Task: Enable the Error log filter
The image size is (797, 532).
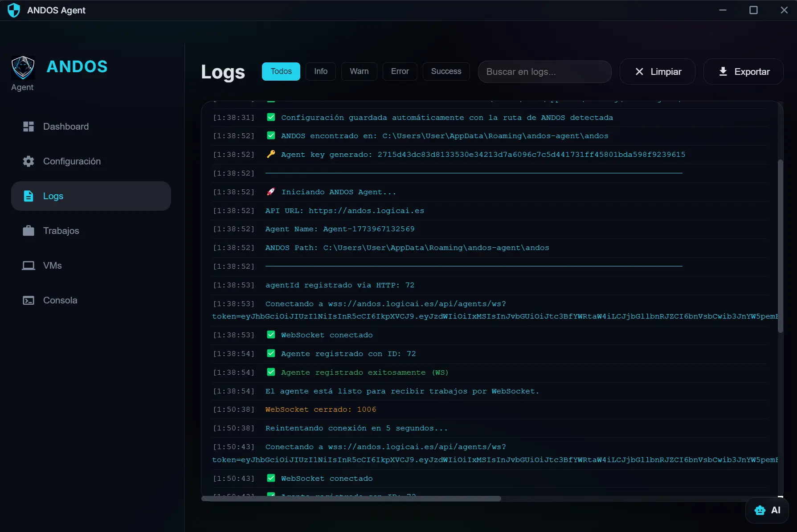Action: click(400, 71)
